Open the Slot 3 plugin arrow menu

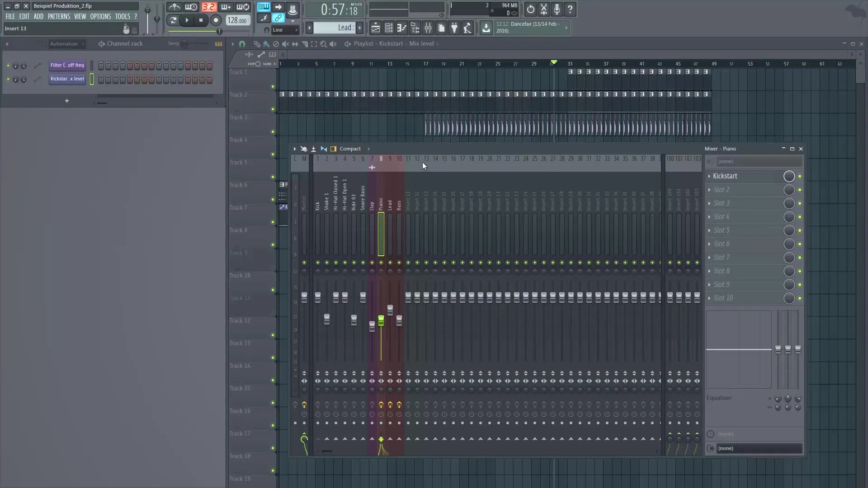(x=709, y=203)
